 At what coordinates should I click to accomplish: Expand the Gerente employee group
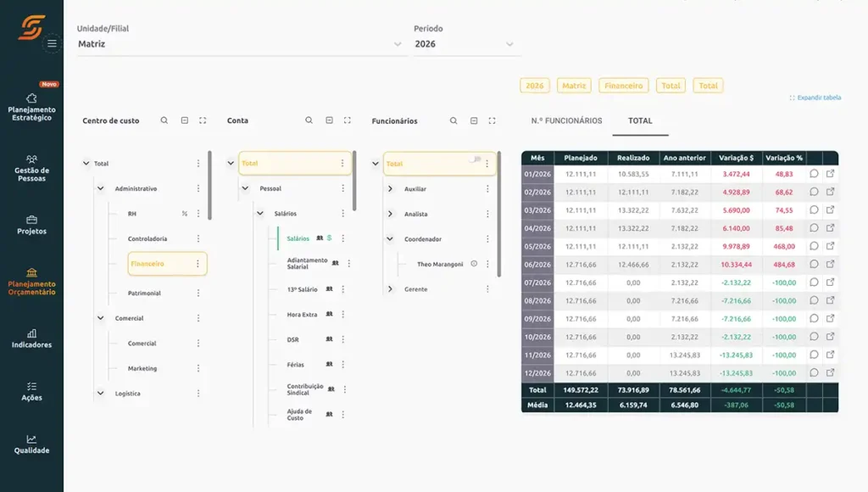390,289
